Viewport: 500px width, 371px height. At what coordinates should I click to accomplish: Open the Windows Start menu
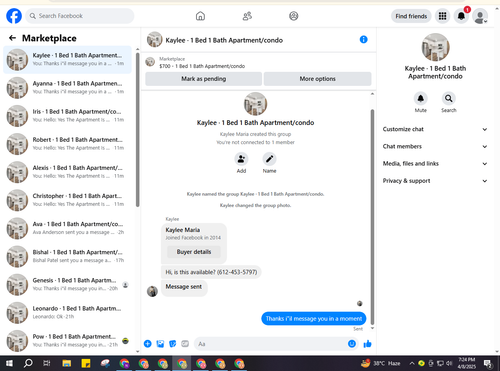pyautogui.click(x=9, y=363)
